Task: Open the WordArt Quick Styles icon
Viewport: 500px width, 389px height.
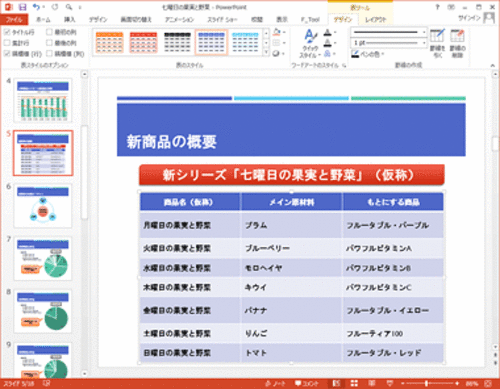Action: coord(310,43)
